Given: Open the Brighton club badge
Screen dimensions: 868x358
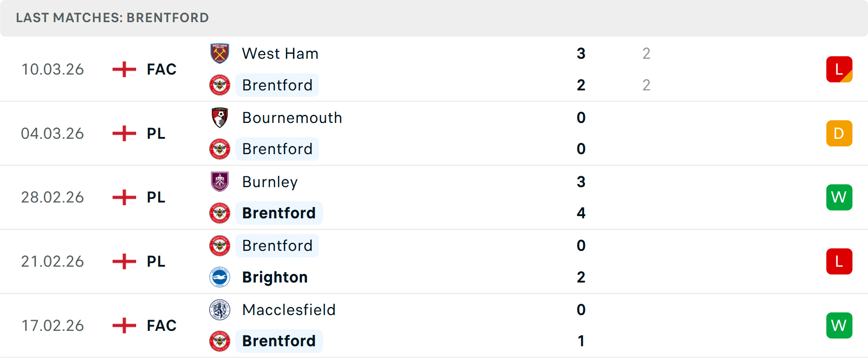Looking at the screenshot, I should (x=220, y=277).
